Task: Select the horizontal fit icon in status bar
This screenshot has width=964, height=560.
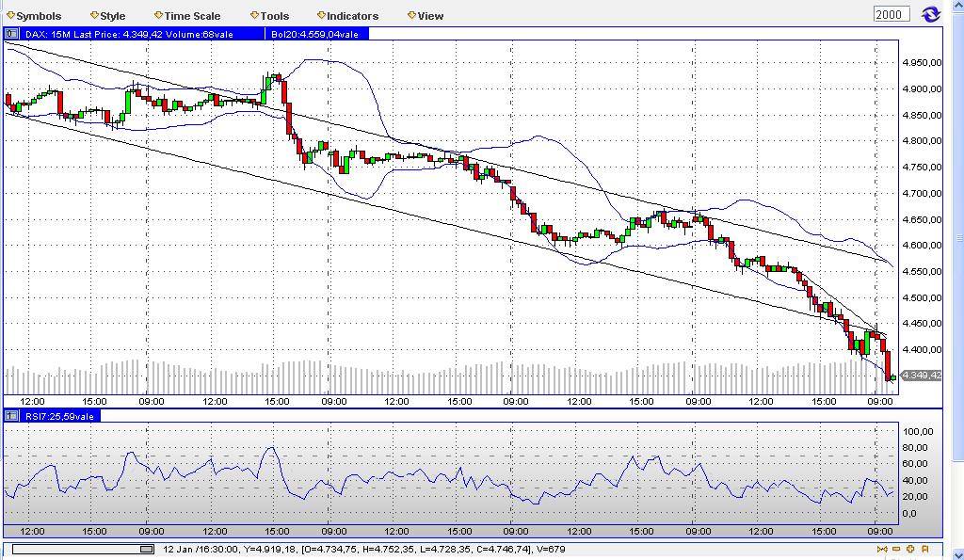Action: point(881,549)
